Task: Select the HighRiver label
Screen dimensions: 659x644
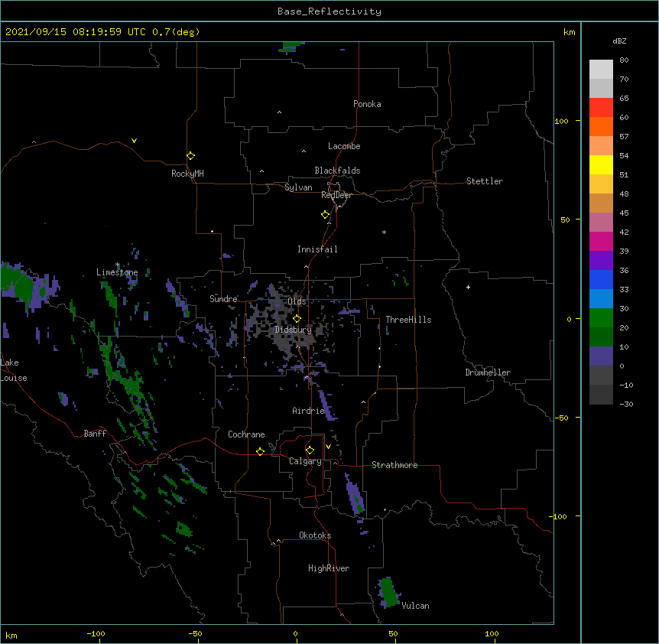Action: tap(329, 568)
